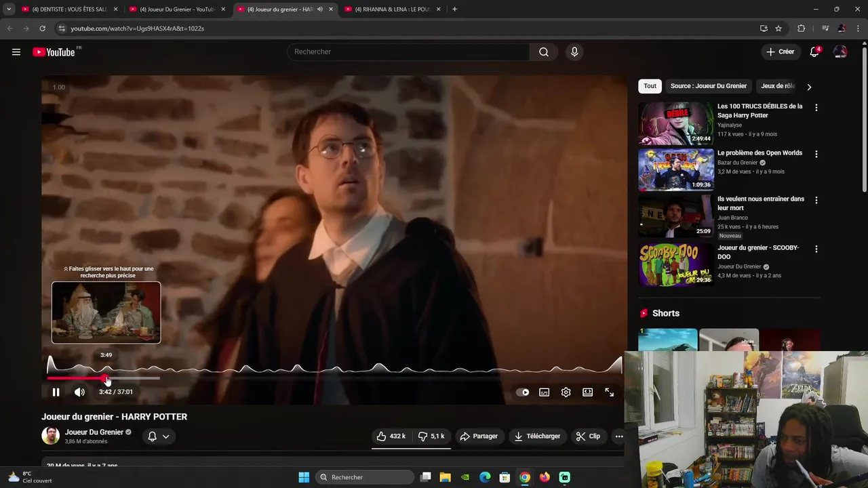Viewport: 868px width, 488px height.
Task: Switch to the Joueur Du Grenier - YouTube tab
Action: coord(178,9)
